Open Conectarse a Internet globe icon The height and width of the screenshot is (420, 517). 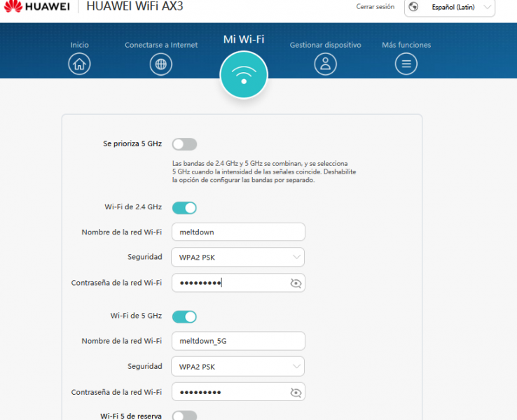pyautogui.click(x=161, y=64)
